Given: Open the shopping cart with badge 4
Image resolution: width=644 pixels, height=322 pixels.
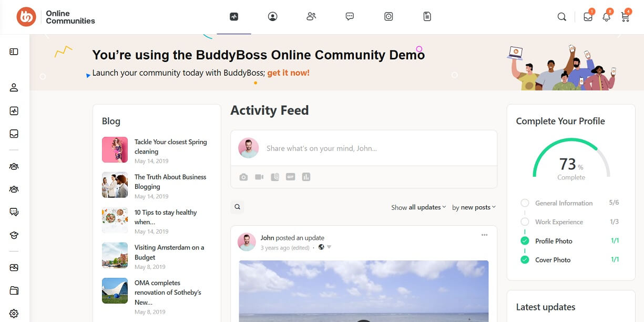Looking at the screenshot, I should tap(625, 16).
